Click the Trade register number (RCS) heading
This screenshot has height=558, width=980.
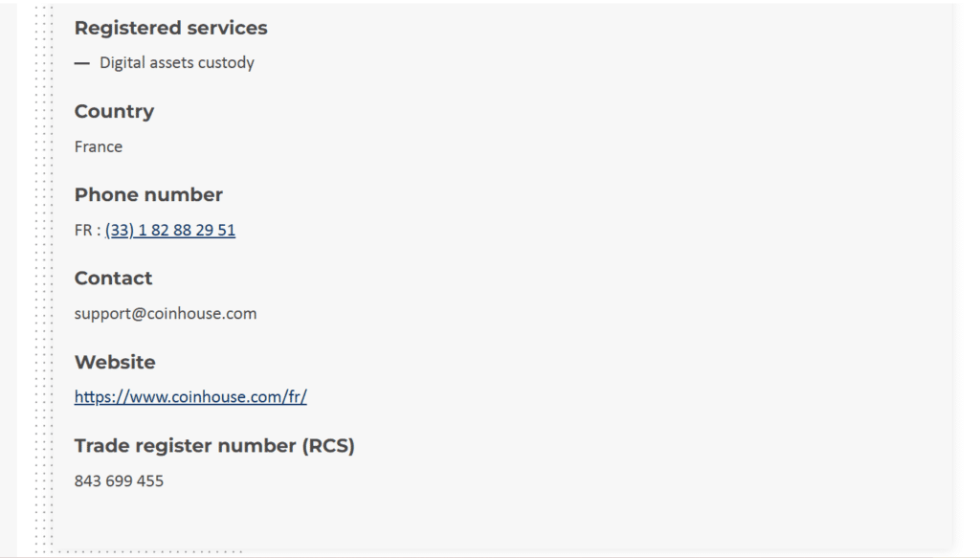click(x=214, y=445)
